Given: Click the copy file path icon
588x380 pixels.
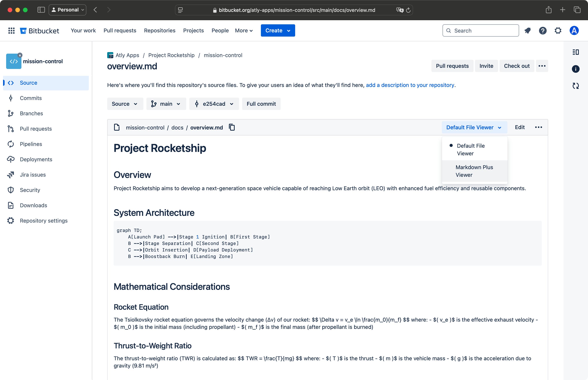Looking at the screenshot, I should (x=232, y=127).
